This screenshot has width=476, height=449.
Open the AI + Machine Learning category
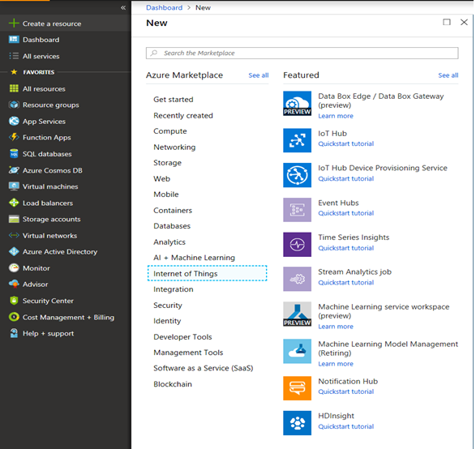coord(194,258)
